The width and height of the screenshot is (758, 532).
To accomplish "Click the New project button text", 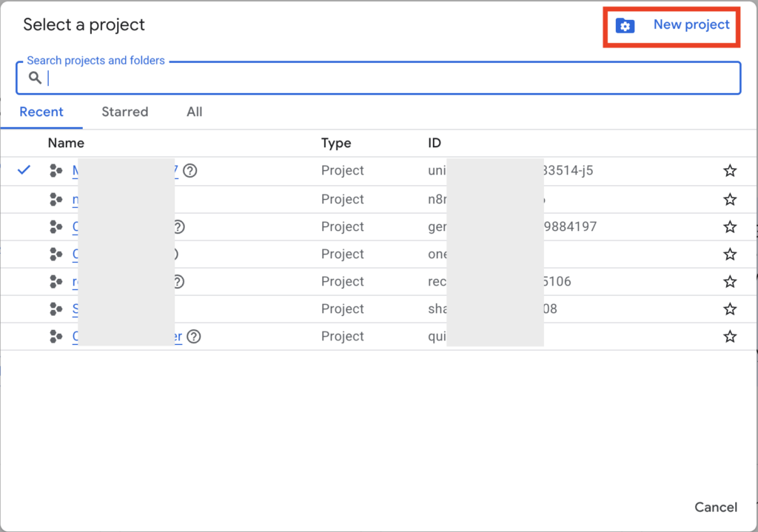I will tap(691, 25).
